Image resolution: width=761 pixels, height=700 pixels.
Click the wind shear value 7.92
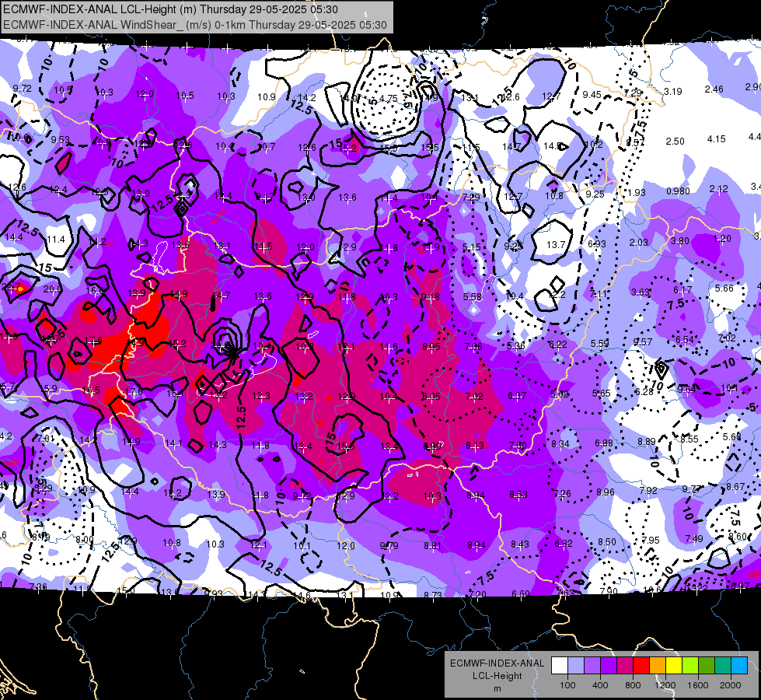648,491
